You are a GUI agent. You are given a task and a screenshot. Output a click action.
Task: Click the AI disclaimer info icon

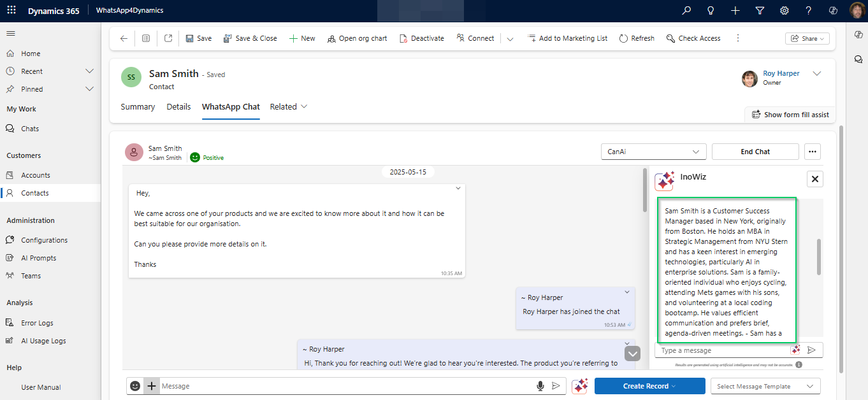(x=799, y=365)
